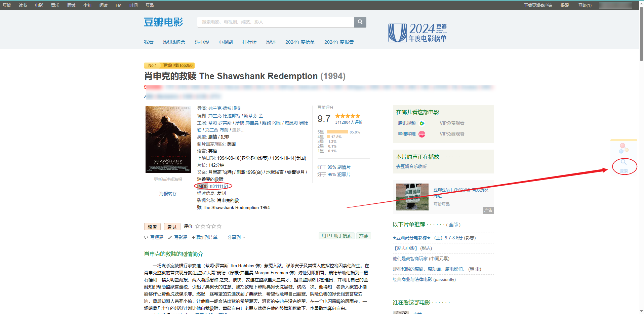Click the 豆瓣电影 site logo

(x=163, y=22)
